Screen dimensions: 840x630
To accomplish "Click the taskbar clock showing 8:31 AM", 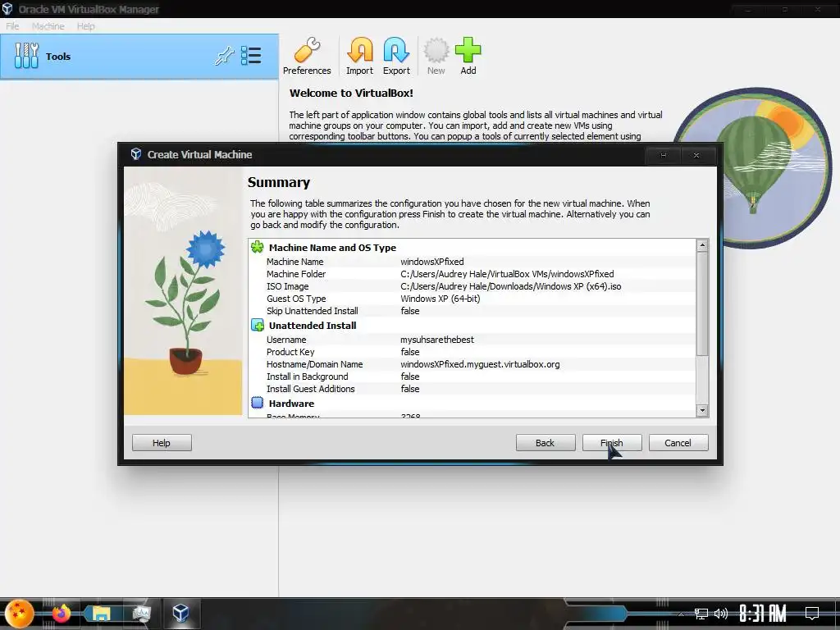I will [763, 614].
